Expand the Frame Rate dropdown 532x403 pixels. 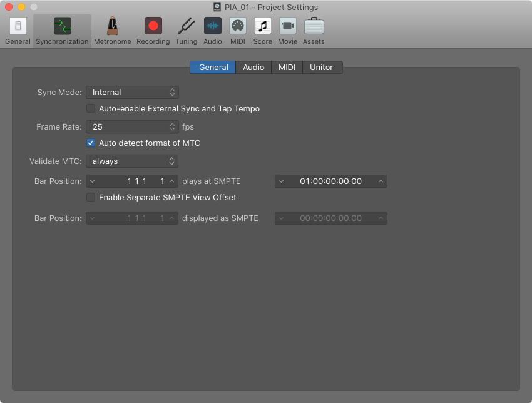(132, 127)
